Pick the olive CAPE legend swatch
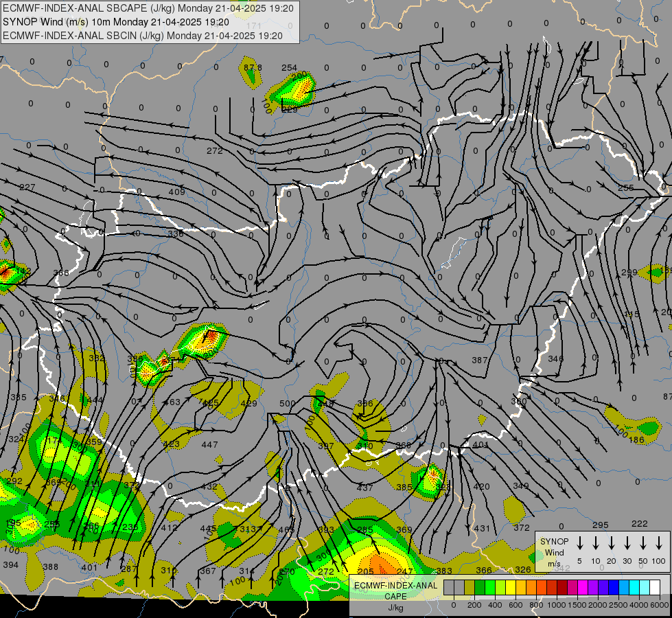The width and height of the screenshot is (672, 618). point(470,588)
